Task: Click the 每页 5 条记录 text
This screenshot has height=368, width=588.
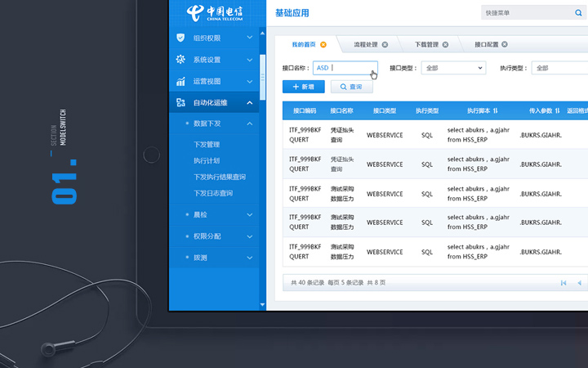Action: pos(345,283)
